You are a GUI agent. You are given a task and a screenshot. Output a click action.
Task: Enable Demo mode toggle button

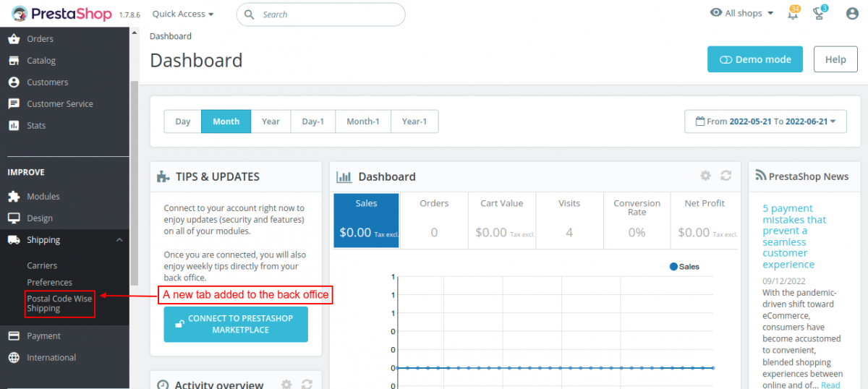tap(755, 59)
